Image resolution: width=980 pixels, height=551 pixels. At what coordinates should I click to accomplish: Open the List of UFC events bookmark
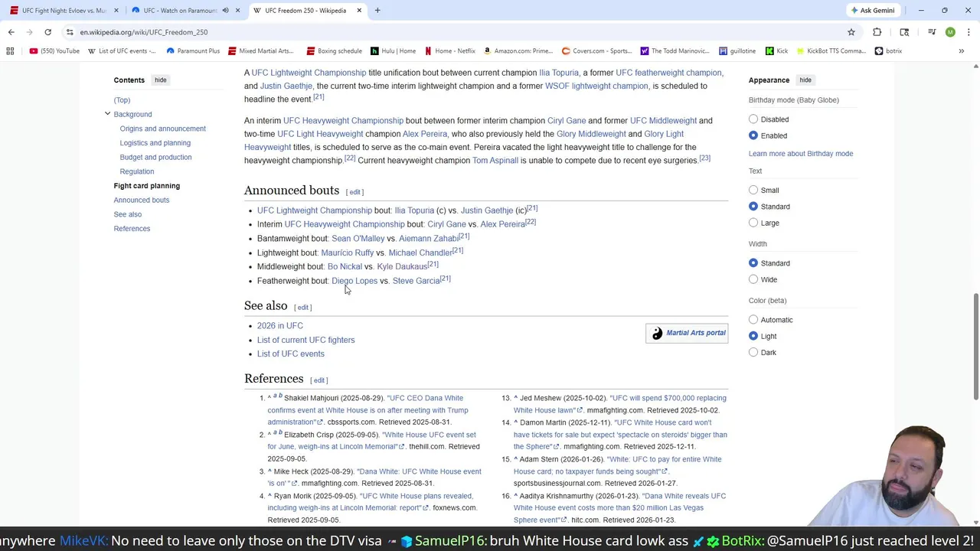coord(122,51)
